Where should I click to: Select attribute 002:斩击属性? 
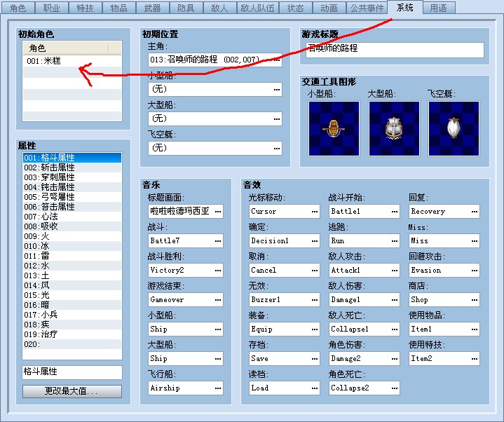pyautogui.click(x=72, y=168)
